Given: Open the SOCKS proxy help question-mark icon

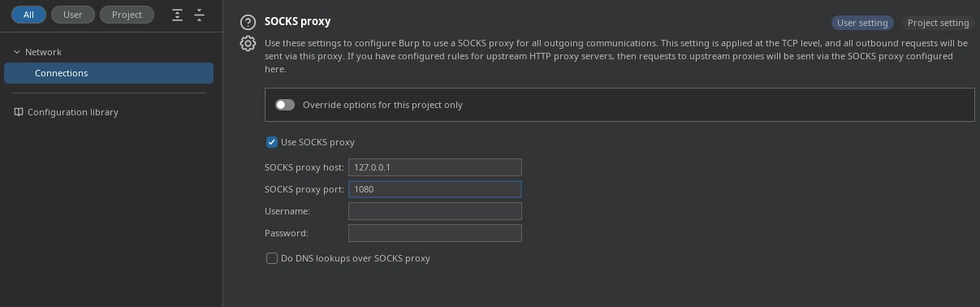Looking at the screenshot, I should 248,23.
